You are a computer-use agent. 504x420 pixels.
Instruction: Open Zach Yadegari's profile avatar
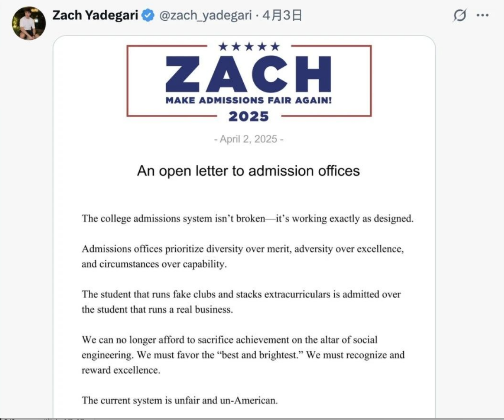[x=29, y=23]
